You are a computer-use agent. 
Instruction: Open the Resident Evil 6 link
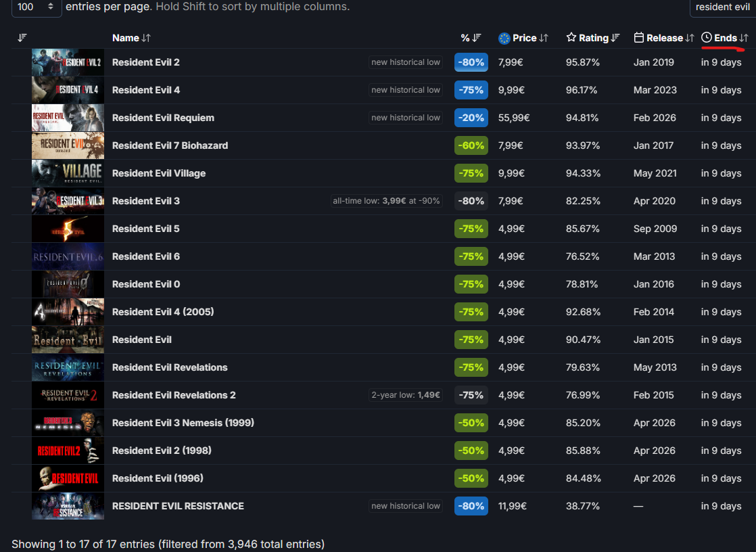pyautogui.click(x=145, y=256)
